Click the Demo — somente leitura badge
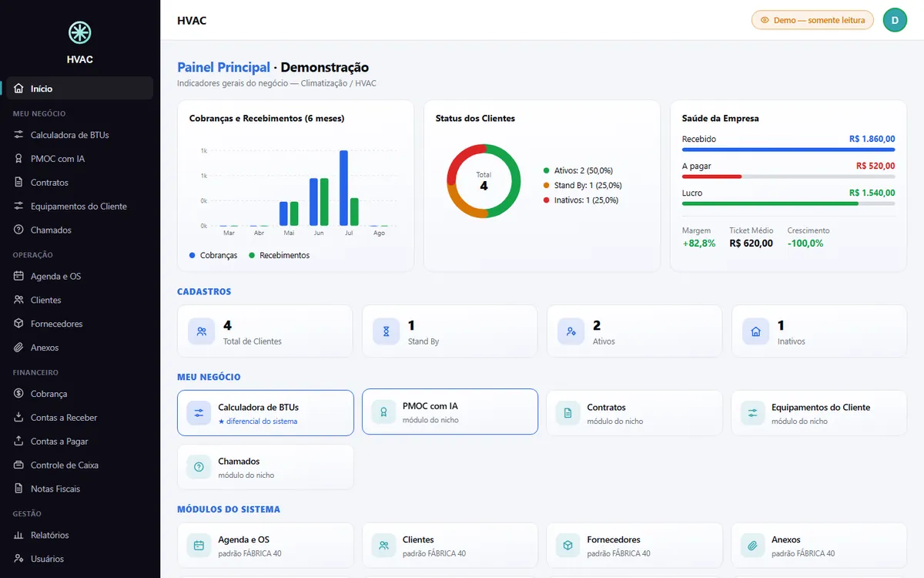Viewport: 924px width, 578px height. [x=812, y=20]
